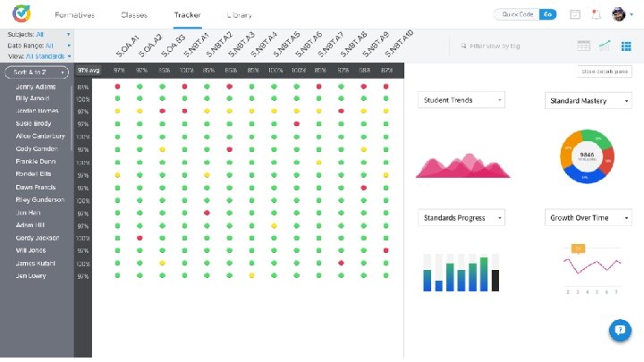Viewport: 644px width, 362px height.
Task: Switch to trend chart view icon
Action: [x=605, y=46]
